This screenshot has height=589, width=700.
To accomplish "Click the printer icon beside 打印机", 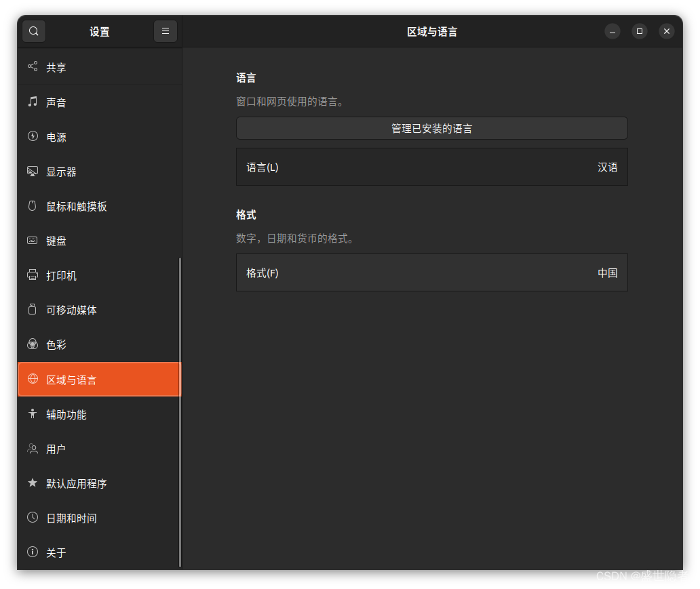I will click(33, 275).
